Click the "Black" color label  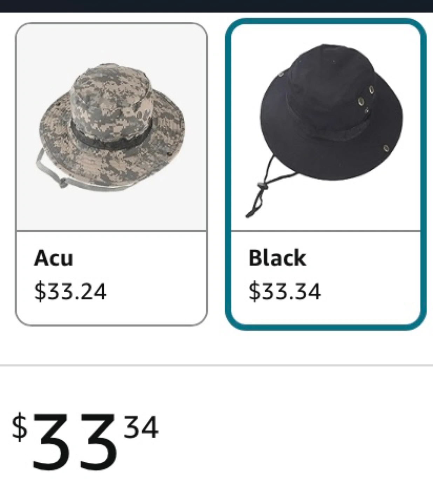(277, 258)
